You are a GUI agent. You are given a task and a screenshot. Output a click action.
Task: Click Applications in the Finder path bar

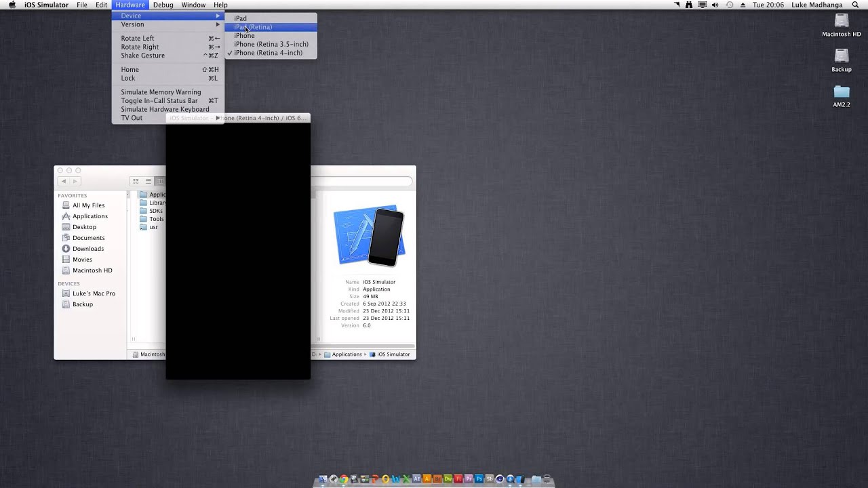tap(343, 354)
